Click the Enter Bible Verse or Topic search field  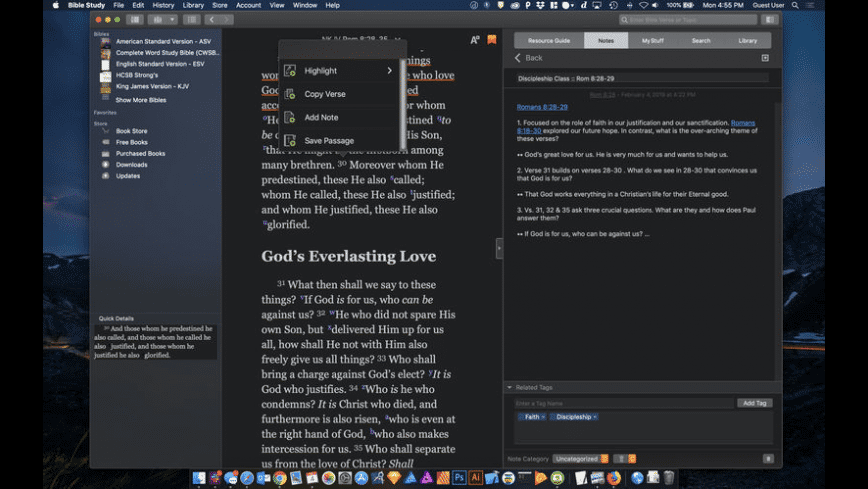[688, 19]
